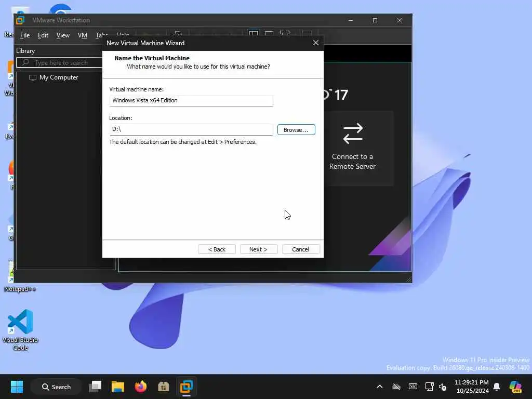Select the Notepad++ desktop shortcut label
532x399 pixels.
click(x=20, y=289)
